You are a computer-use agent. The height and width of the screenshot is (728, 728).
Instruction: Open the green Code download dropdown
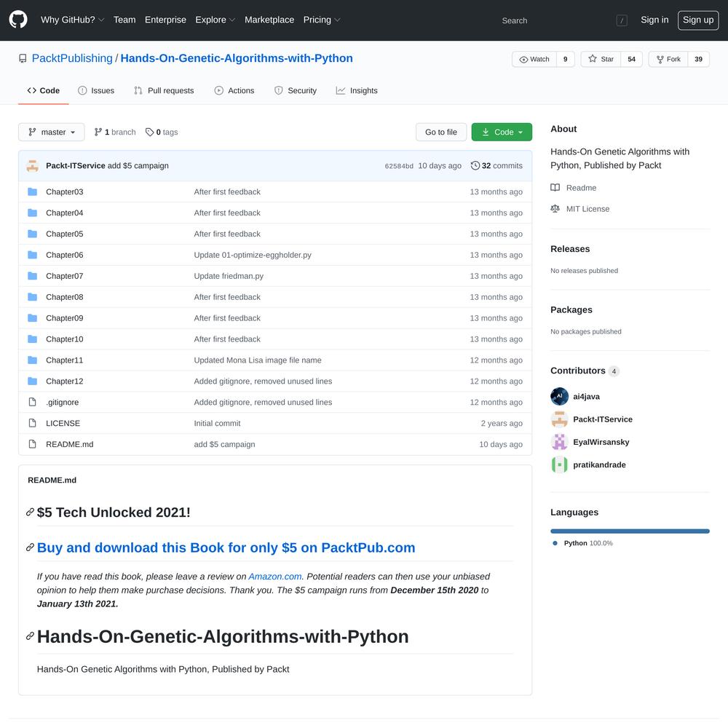click(x=502, y=132)
